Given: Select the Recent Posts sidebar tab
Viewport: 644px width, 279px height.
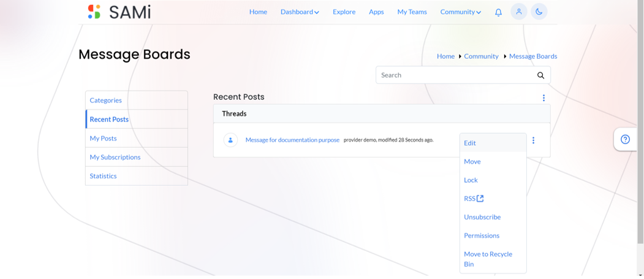Looking at the screenshot, I should (137, 119).
